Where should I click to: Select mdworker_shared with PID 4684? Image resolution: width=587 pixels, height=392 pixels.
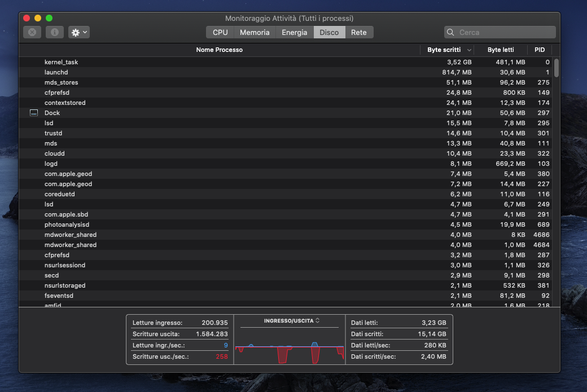286,245
